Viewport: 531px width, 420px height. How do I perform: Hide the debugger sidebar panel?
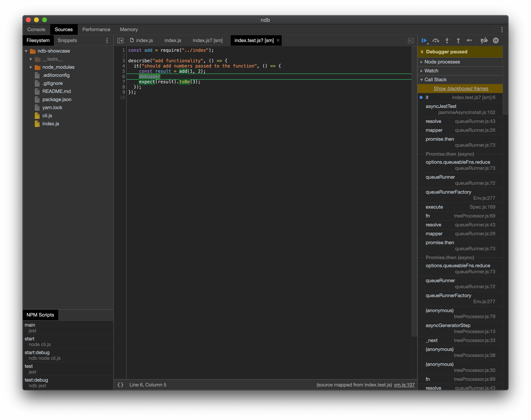411,41
